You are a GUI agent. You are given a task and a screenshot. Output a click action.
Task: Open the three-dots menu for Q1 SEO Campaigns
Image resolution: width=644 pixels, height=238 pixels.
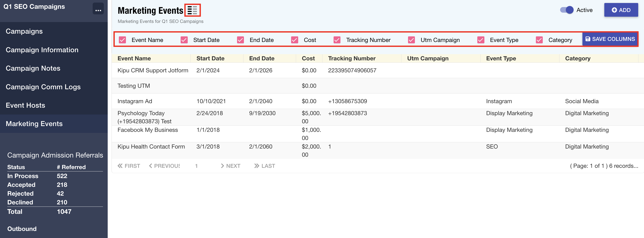tap(98, 9)
